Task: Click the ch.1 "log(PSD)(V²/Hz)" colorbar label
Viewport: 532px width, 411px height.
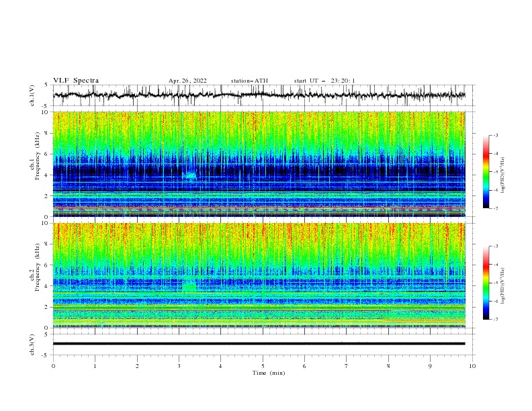Action: coord(503,175)
